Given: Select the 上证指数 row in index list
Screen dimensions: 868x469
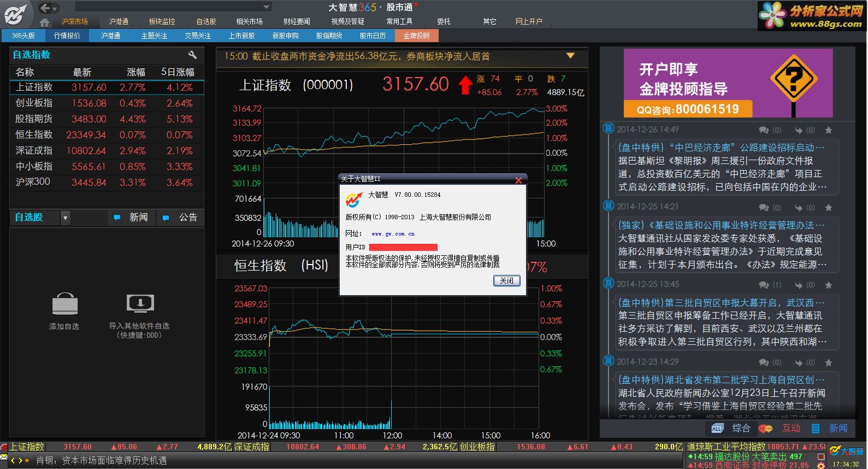Looking at the screenshot, I should point(107,87).
